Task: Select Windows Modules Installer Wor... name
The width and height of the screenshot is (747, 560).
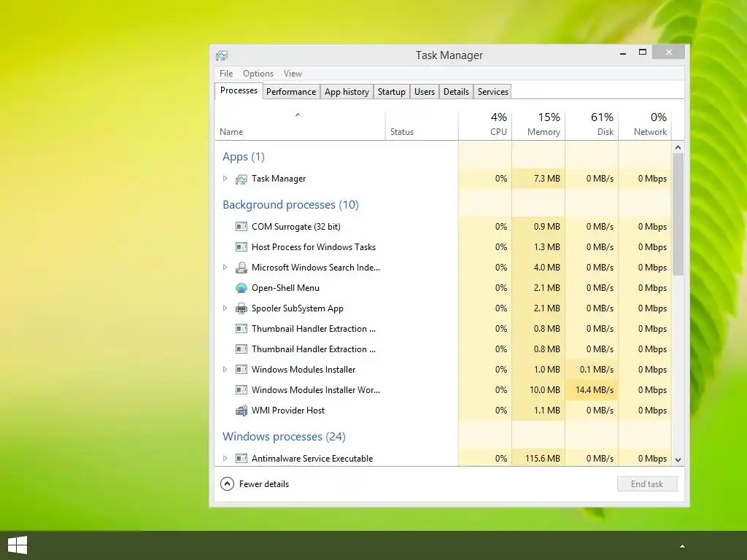Action: click(316, 390)
